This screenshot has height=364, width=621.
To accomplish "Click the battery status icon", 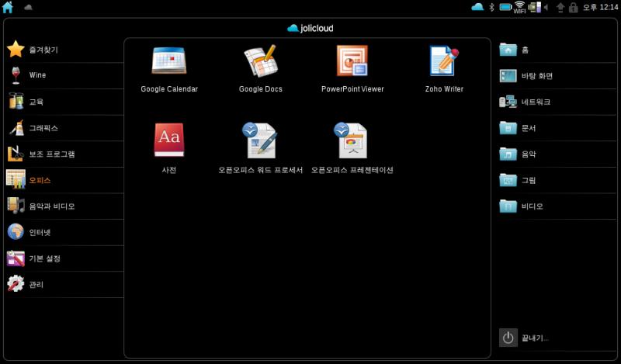I will point(505,7).
